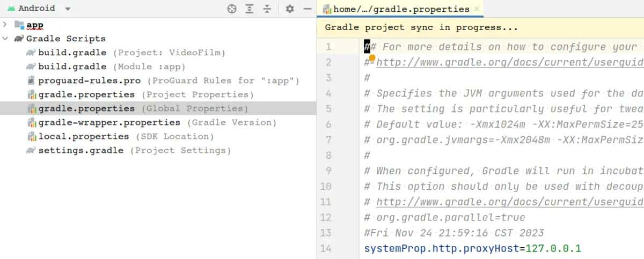Select the app module folder icon
This screenshot has height=259, width=644.
20,25
